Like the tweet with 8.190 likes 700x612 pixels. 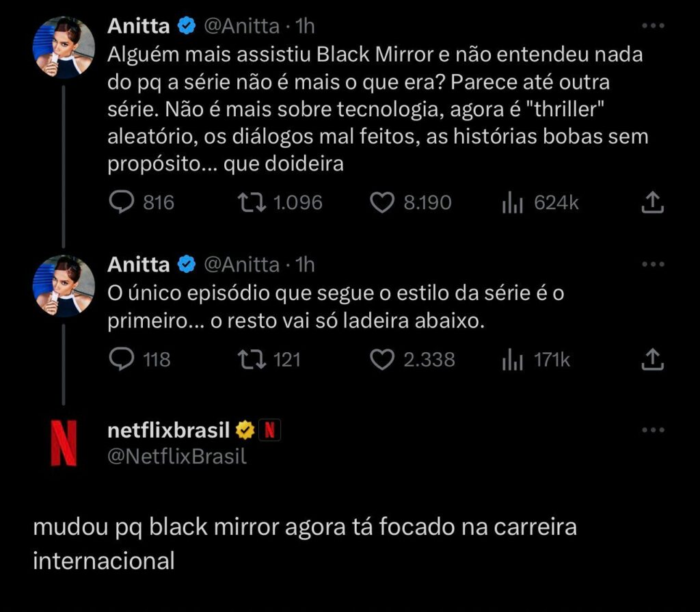tap(381, 202)
